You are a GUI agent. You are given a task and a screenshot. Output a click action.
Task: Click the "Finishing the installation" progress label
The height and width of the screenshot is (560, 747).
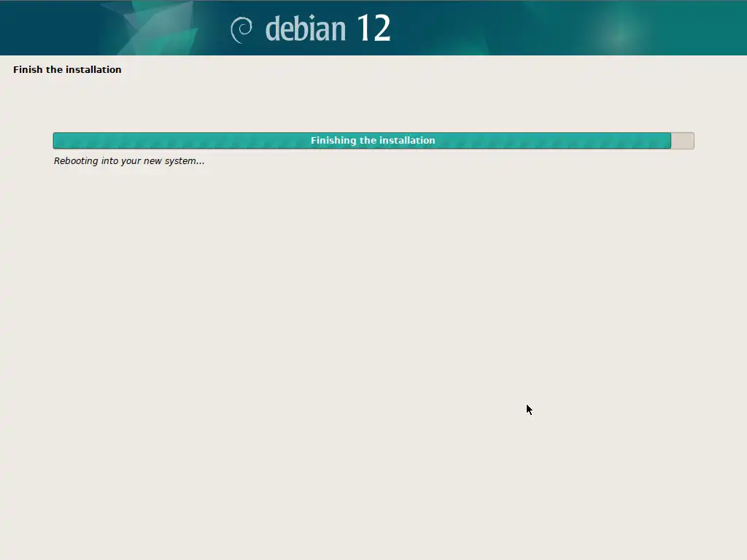coord(373,141)
